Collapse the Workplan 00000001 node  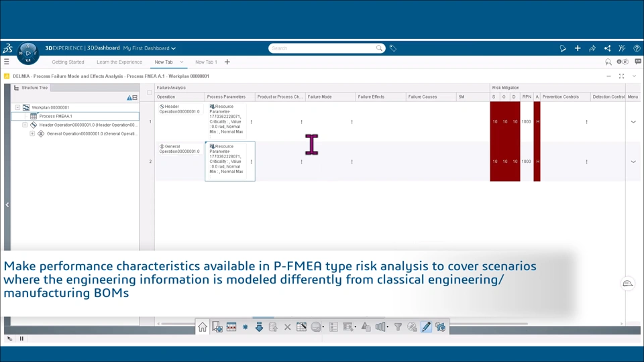click(x=17, y=107)
